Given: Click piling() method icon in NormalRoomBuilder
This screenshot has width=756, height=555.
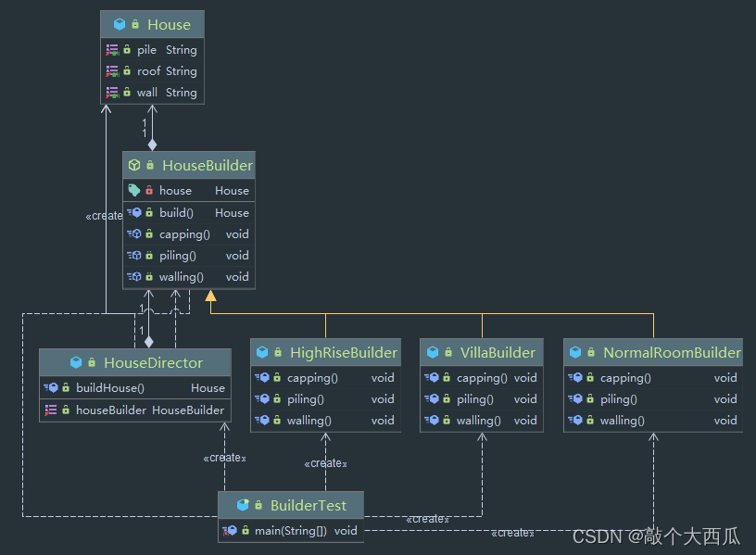Looking at the screenshot, I should click(x=575, y=398).
